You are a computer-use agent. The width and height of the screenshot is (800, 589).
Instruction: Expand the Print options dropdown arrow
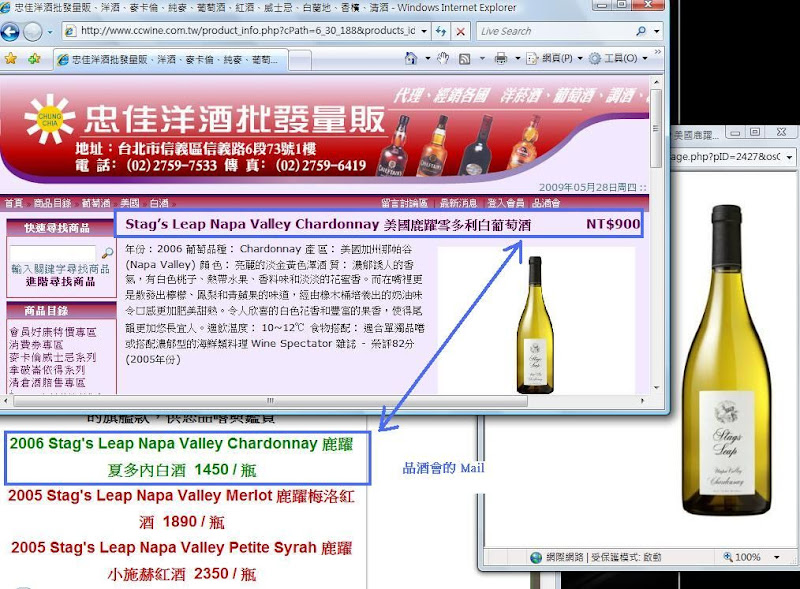coord(517,58)
